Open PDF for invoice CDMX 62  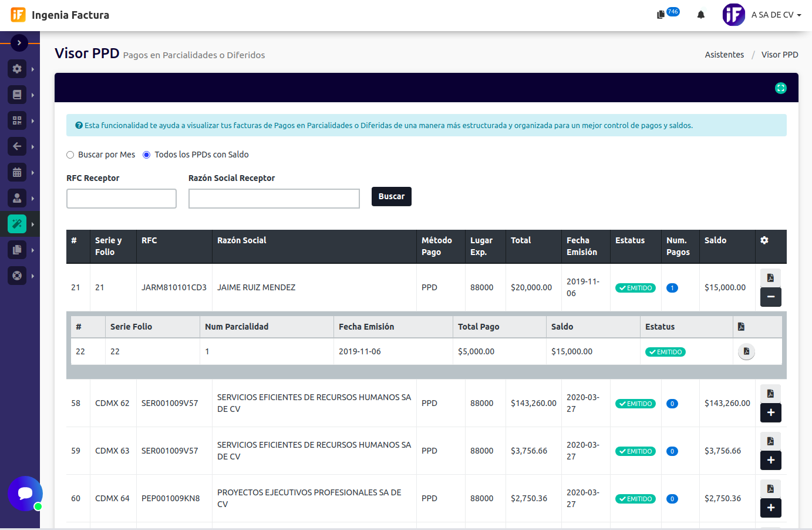click(770, 394)
